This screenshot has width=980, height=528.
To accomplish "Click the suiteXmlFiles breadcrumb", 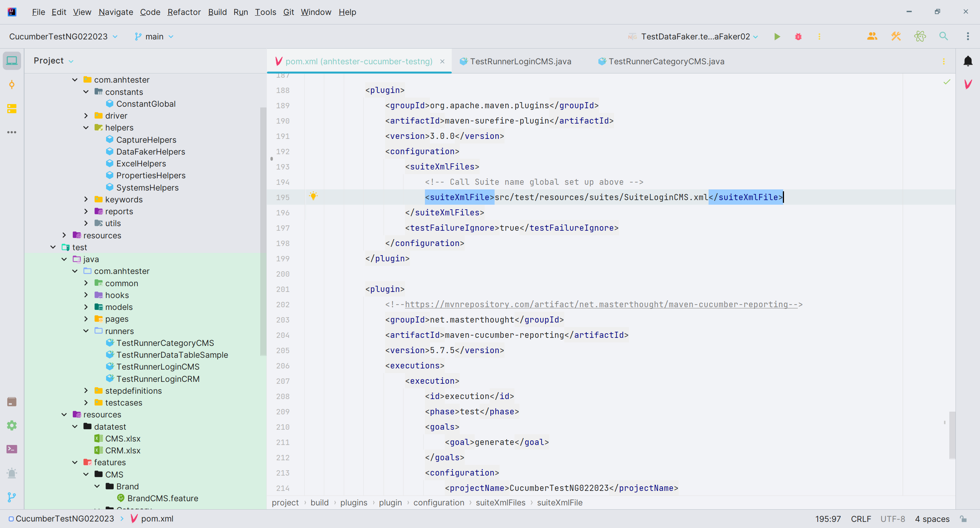I will (500, 503).
